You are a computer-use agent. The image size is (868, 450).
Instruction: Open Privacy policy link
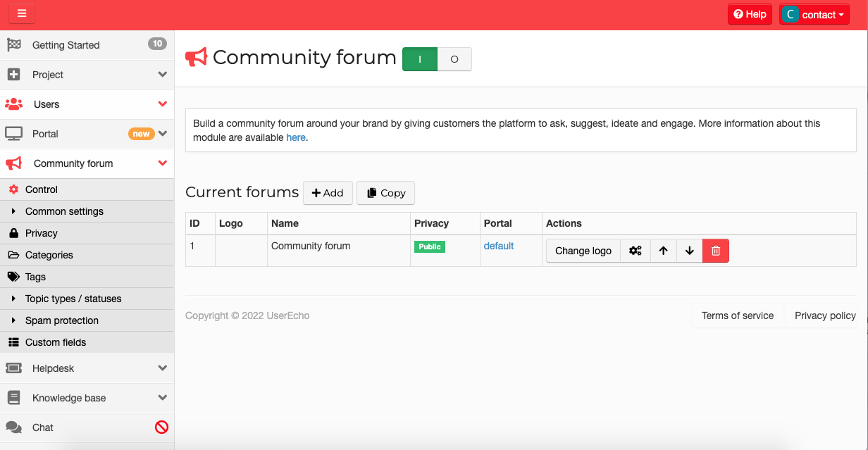[825, 315]
